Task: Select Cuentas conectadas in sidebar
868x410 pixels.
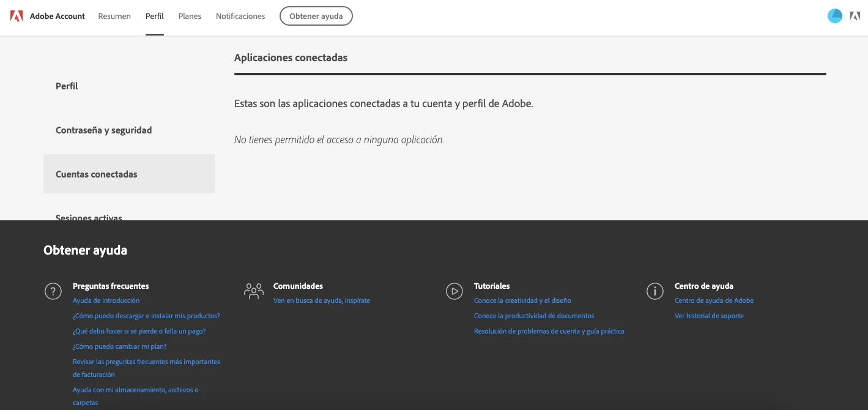Action: point(129,174)
